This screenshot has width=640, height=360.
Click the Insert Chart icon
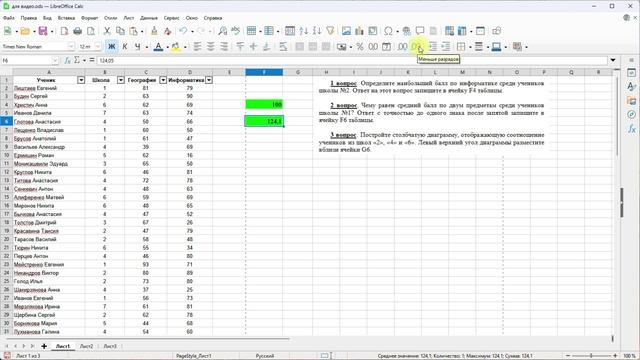[359, 31]
